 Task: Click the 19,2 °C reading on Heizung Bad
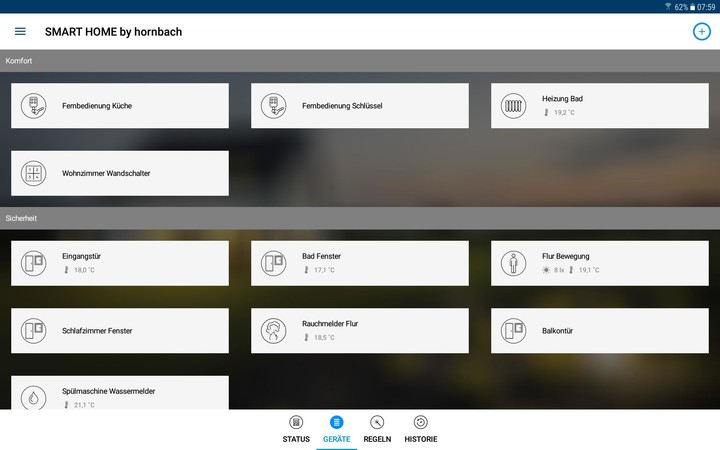pyautogui.click(x=564, y=112)
